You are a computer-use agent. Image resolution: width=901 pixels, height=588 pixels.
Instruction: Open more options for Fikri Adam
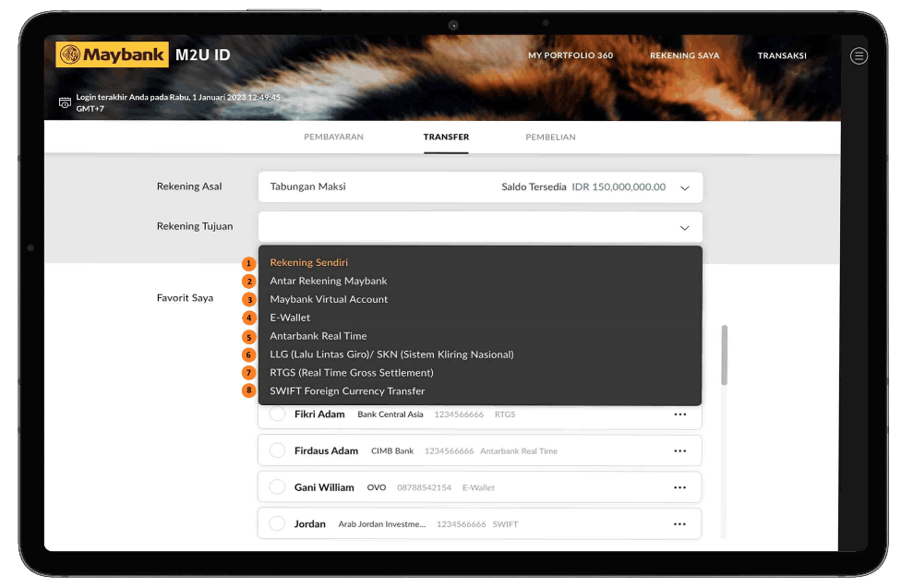(x=679, y=414)
